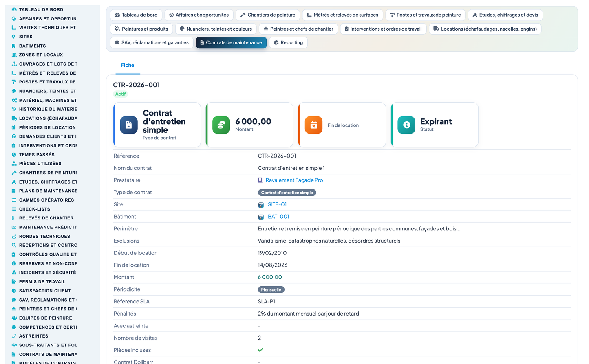Click the Mensuelle periodicity badge

[x=271, y=289]
